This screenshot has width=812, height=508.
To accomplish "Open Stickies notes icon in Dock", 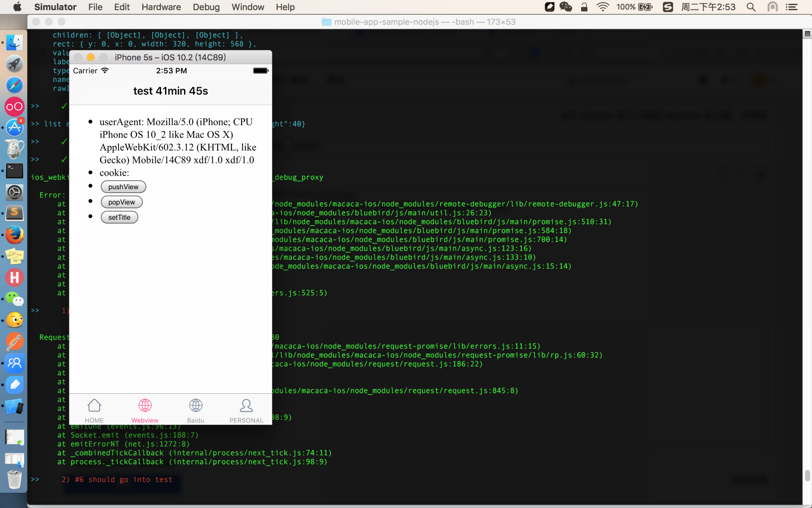I will coord(14,256).
